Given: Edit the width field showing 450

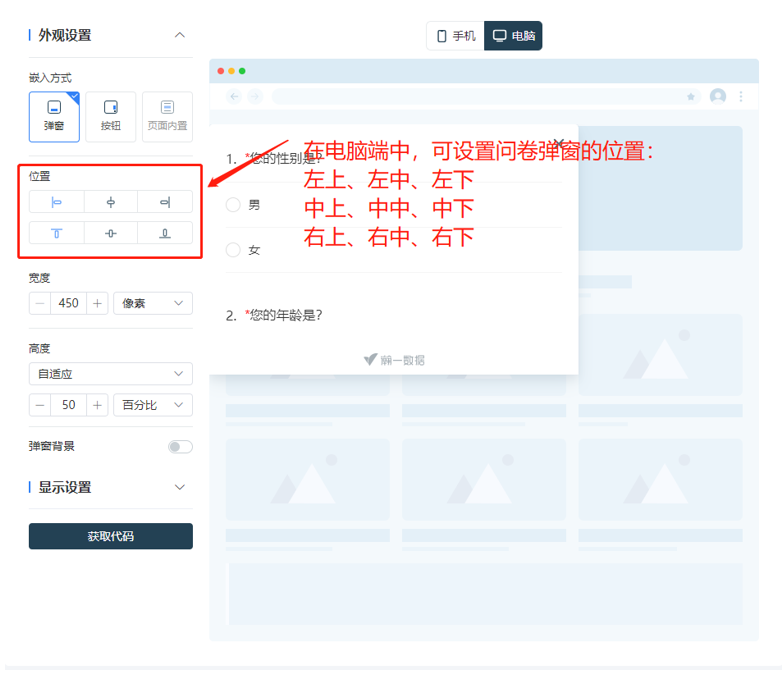Looking at the screenshot, I should [68, 303].
